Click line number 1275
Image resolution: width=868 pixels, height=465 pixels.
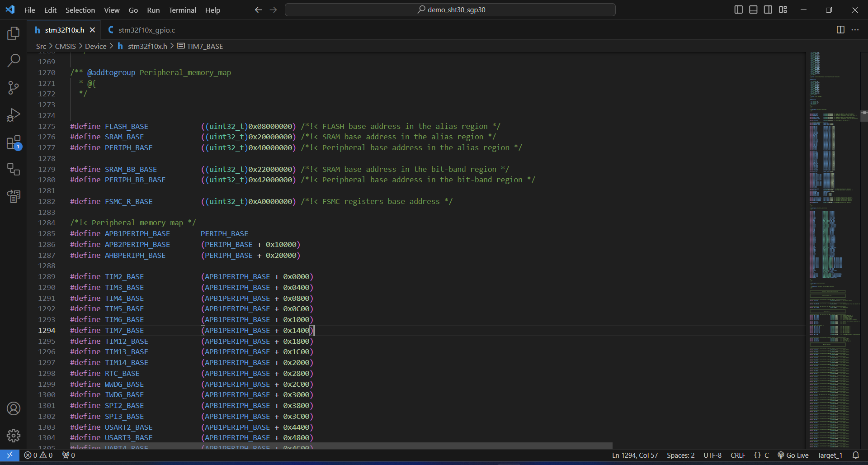[x=47, y=126]
